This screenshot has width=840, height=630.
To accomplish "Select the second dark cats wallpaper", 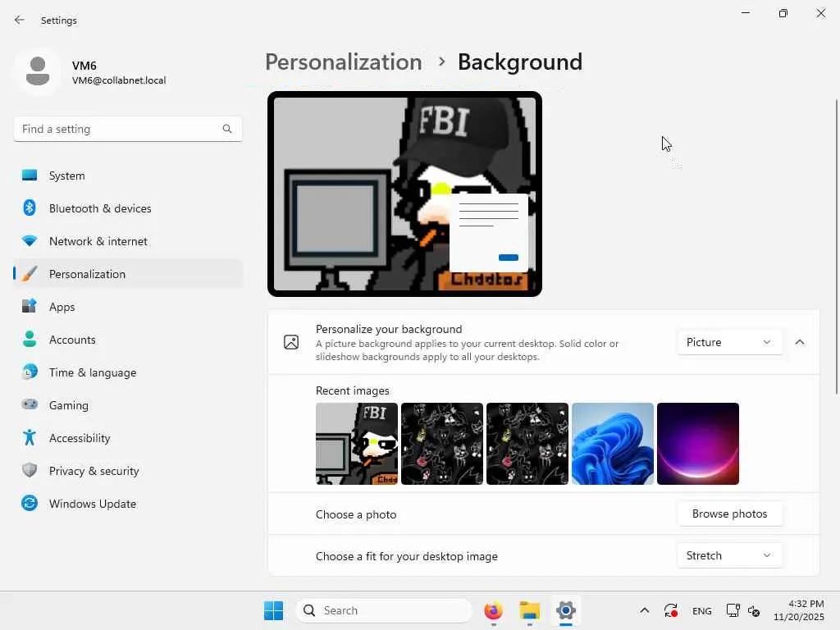I will click(442, 444).
